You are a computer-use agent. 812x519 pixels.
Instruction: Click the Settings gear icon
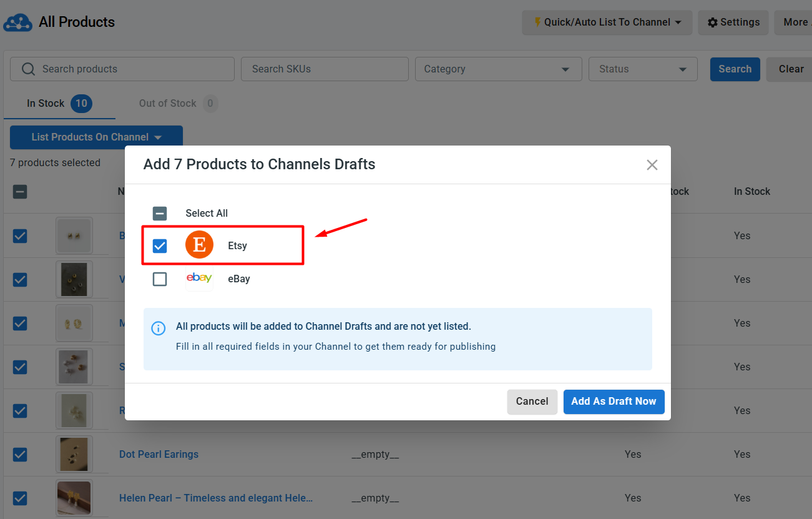click(x=712, y=22)
